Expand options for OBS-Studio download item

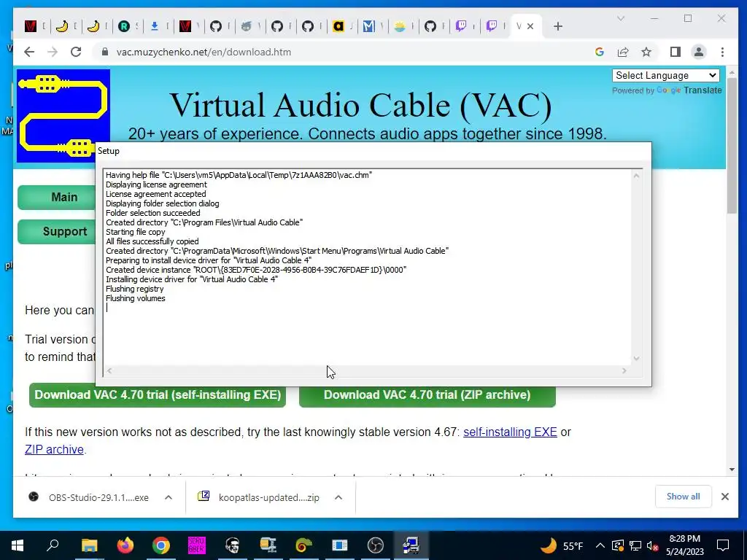[x=169, y=497]
